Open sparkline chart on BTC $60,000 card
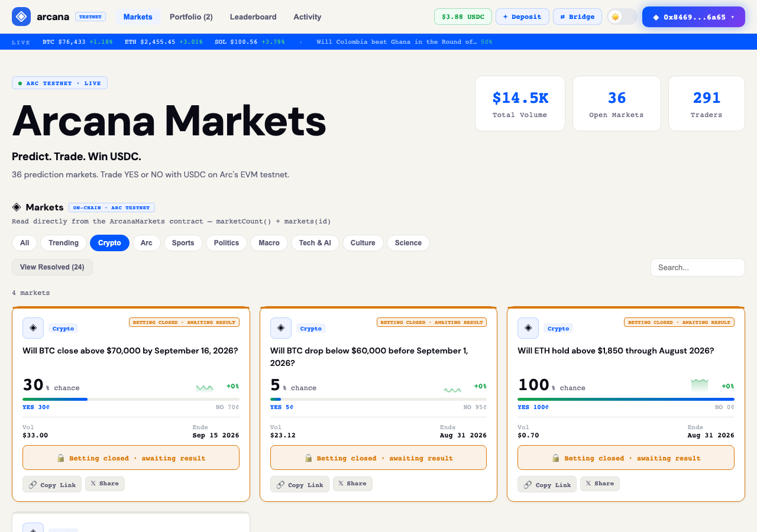Image resolution: width=757 pixels, height=532 pixels. click(452, 389)
